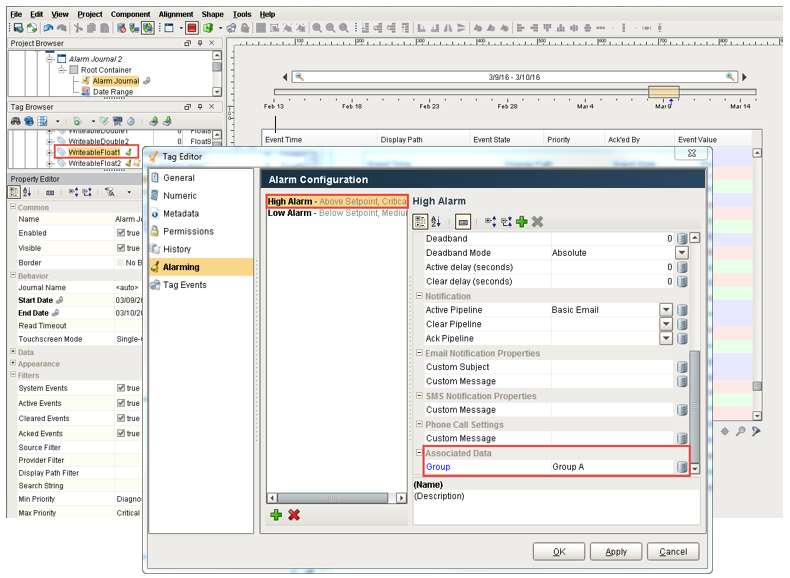Click the red Preview Mode stop button
Viewport: 790px width, 578px height.
(192, 28)
